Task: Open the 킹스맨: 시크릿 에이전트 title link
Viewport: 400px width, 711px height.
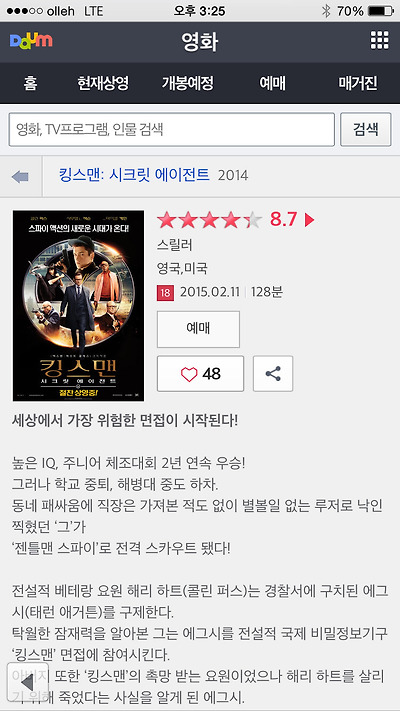Action: pos(134,174)
